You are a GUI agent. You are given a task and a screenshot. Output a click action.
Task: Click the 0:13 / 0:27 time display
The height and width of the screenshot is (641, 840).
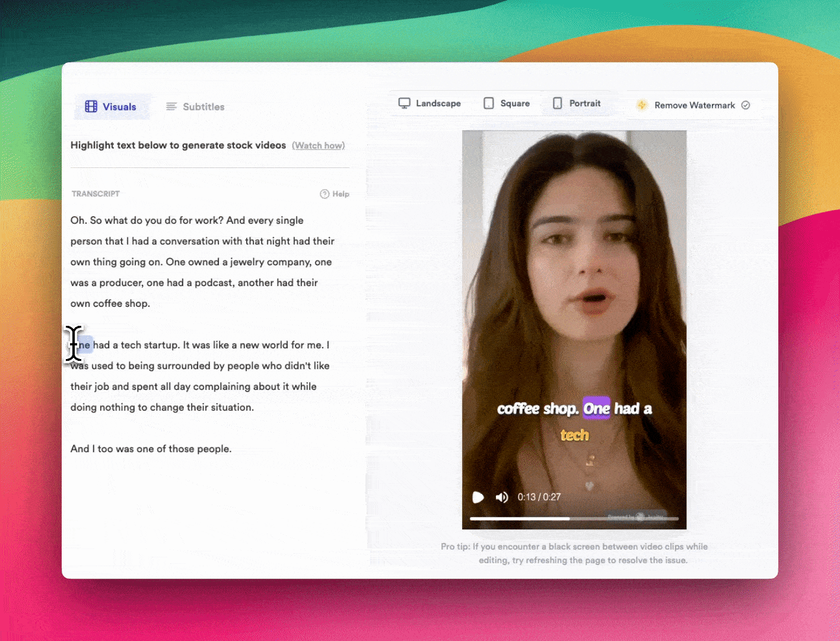(539, 497)
